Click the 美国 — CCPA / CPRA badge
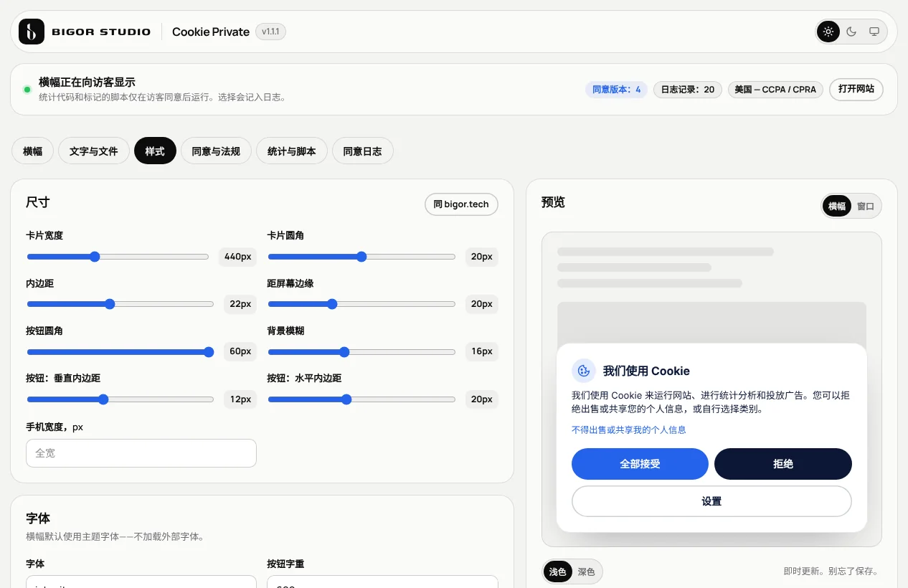908x588 pixels. (x=775, y=90)
